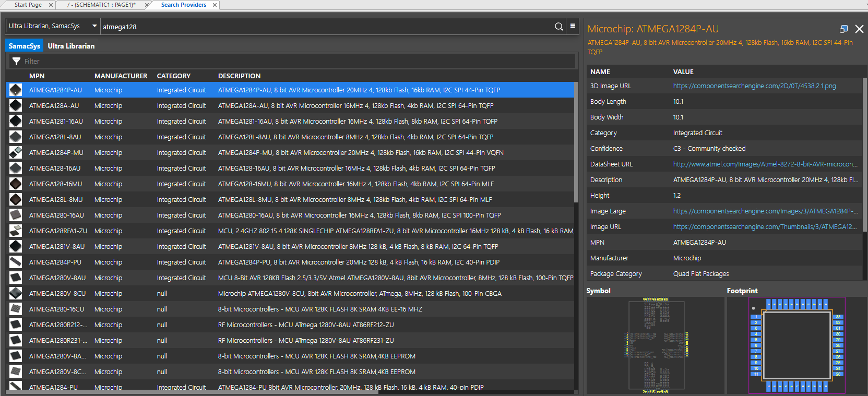Sort results by DESCRIPTION column header
The height and width of the screenshot is (396, 868).
pos(239,76)
